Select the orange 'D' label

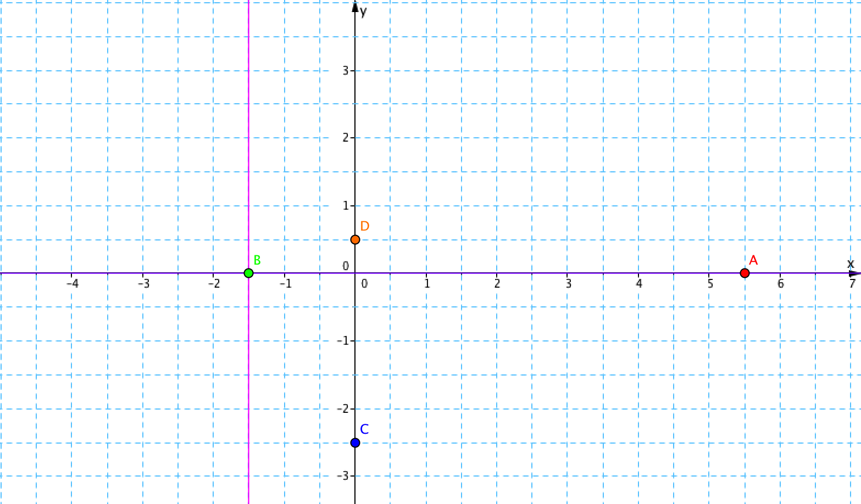[x=364, y=226]
